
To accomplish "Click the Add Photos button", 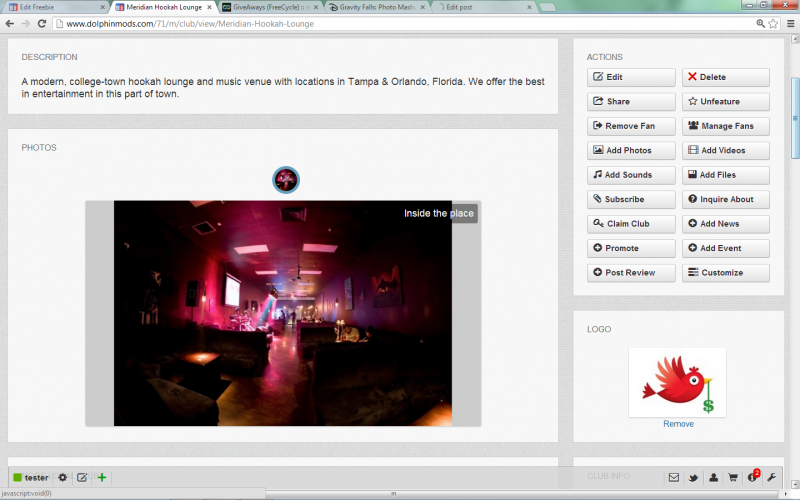I will point(631,151).
